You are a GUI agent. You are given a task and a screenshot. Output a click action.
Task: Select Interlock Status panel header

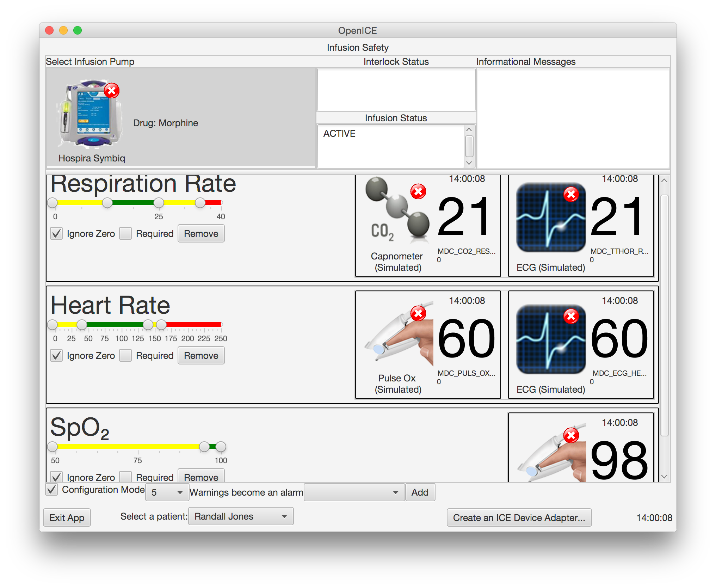(x=396, y=62)
